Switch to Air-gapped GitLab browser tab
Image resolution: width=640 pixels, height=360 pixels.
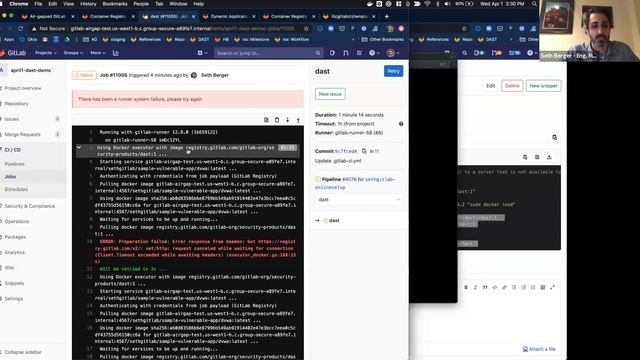tap(48, 17)
